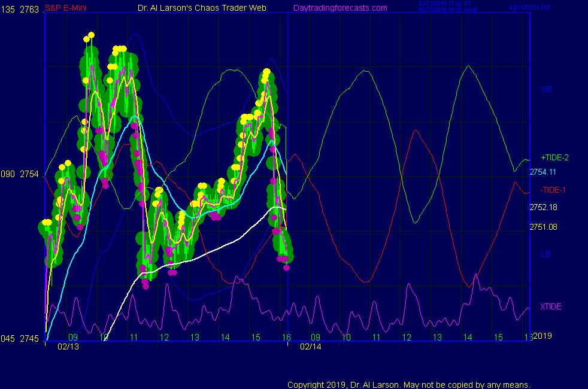Click the -TIDE-1 red legend label

[x=553, y=190]
